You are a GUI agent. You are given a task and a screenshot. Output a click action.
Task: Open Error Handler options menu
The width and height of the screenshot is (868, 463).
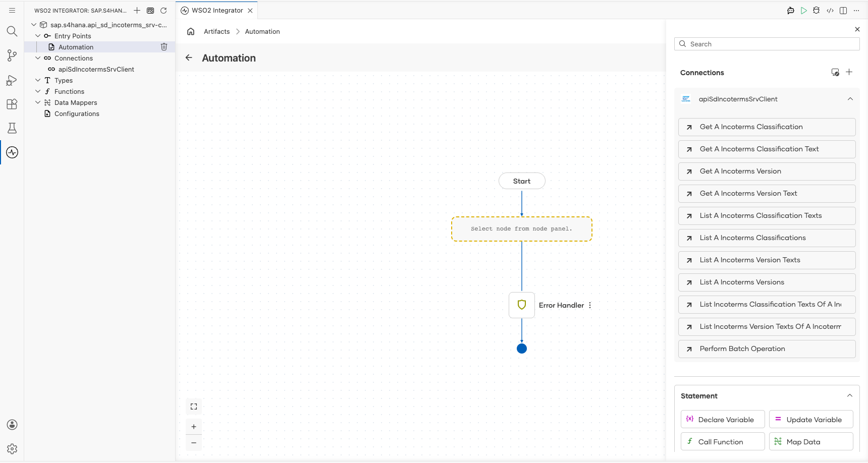(x=590, y=305)
